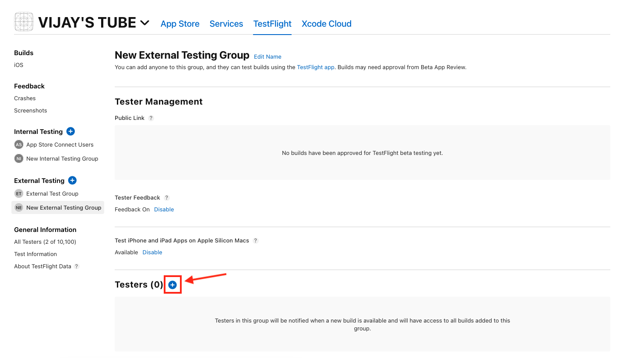Image resolution: width=644 pixels, height=358 pixels.
Task: Disable testing on Apple Silicon Macs
Action: (152, 253)
